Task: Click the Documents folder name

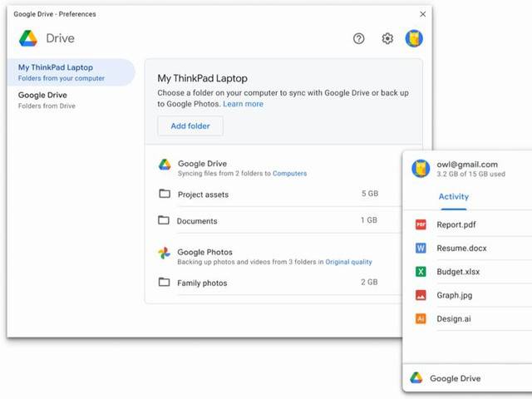Action: pyautogui.click(x=197, y=221)
